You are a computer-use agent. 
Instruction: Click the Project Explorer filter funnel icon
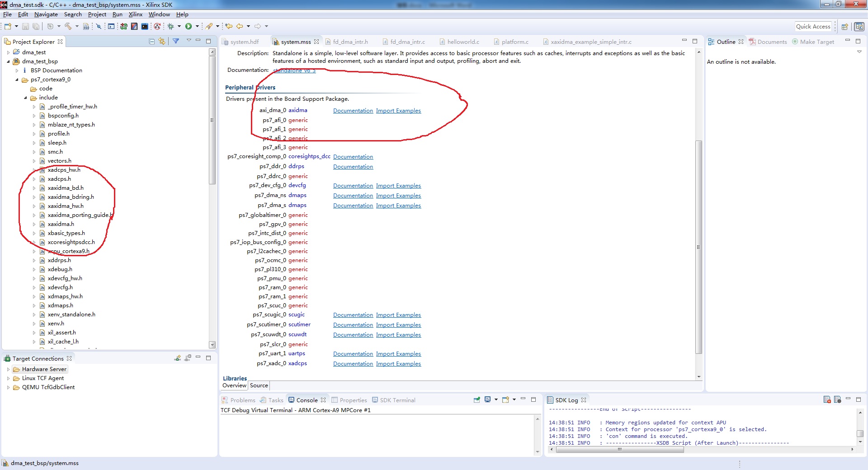point(176,41)
